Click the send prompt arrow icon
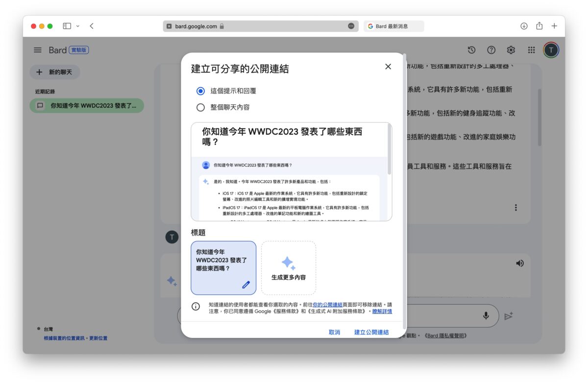 point(508,316)
